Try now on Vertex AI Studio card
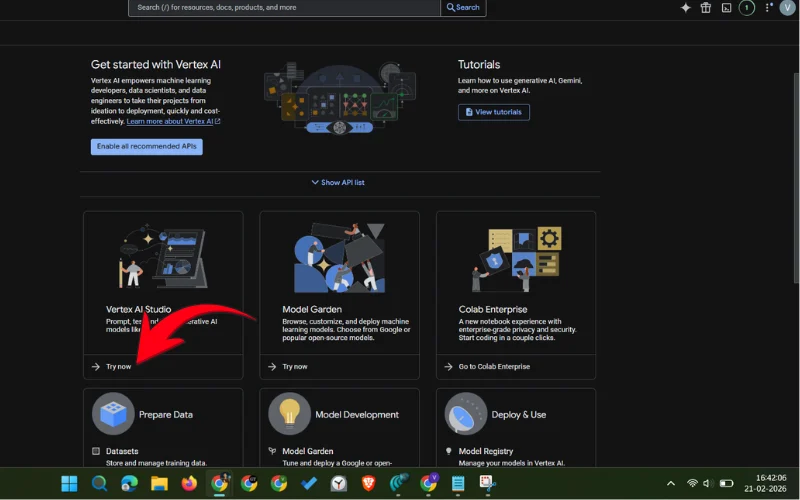Screen dimensions: 800x500 (x=118, y=367)
